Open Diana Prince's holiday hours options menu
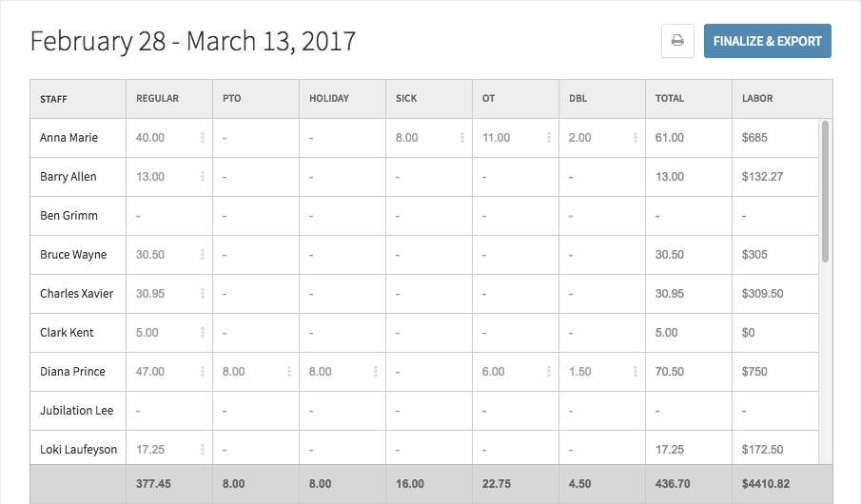Image resolution: width=861 pixels, height=504 pixels. 376,372
